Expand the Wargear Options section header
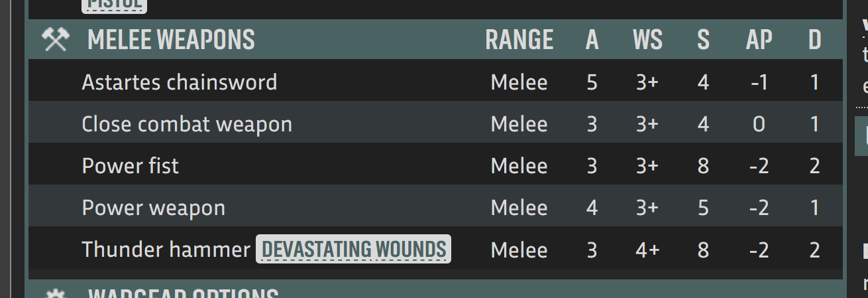 tap(435, 290)
